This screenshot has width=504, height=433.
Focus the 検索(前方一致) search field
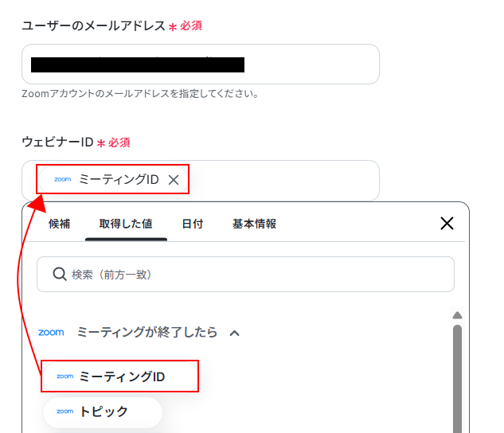pos(245,275)
